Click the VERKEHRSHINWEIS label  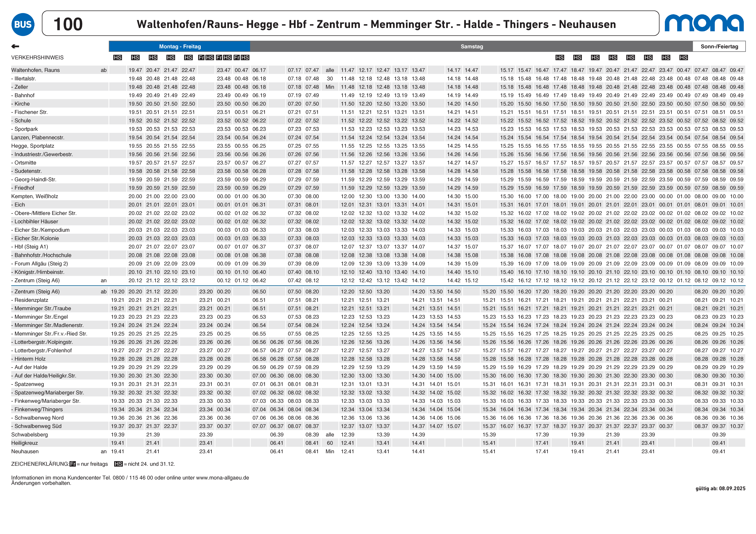pyautogui.click(x=37, y=58)
